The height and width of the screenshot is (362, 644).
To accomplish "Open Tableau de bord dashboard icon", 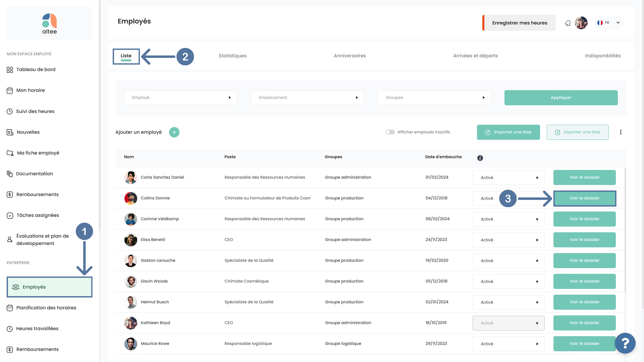I will pos(10,70).
